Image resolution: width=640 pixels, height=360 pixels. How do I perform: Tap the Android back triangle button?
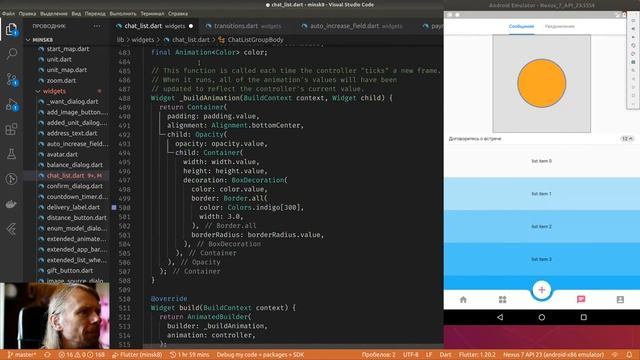(x=500, y=317)
